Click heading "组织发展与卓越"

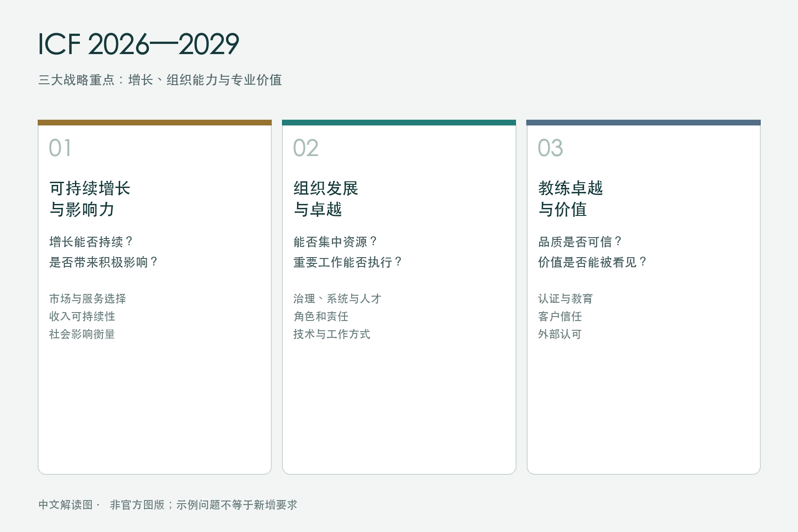point(326,199)
